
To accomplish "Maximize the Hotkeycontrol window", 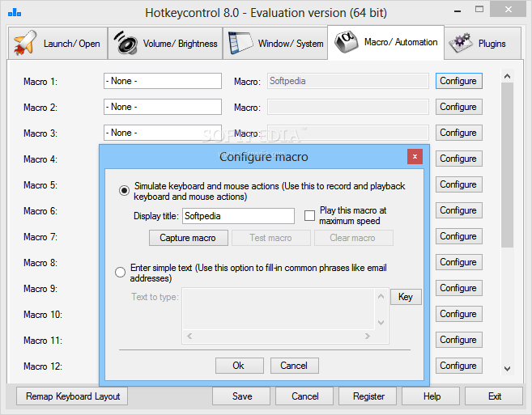I will (x=479, y=10).
